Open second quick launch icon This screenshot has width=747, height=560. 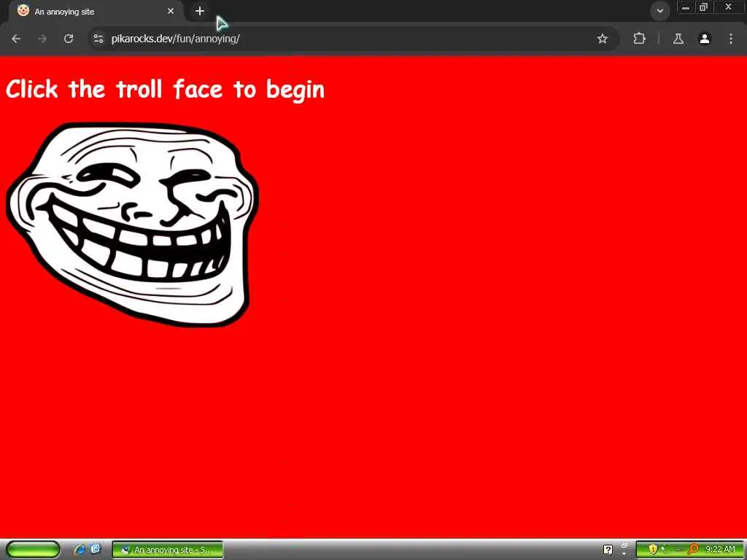point(96,549)
